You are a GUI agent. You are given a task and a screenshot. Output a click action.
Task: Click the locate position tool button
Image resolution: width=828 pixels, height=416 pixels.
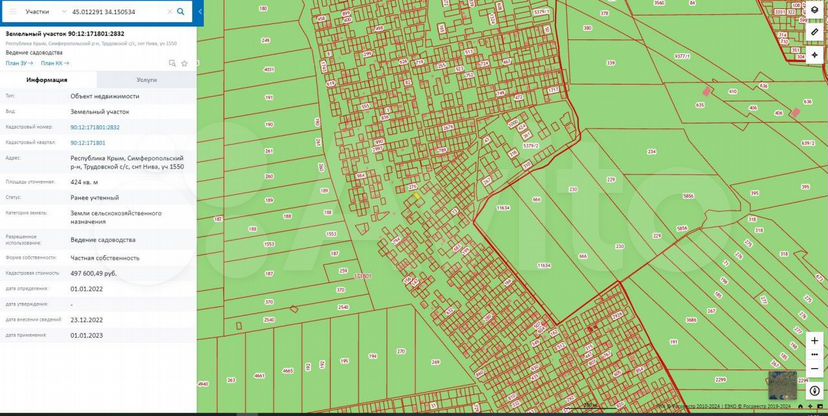coord(815,54)
